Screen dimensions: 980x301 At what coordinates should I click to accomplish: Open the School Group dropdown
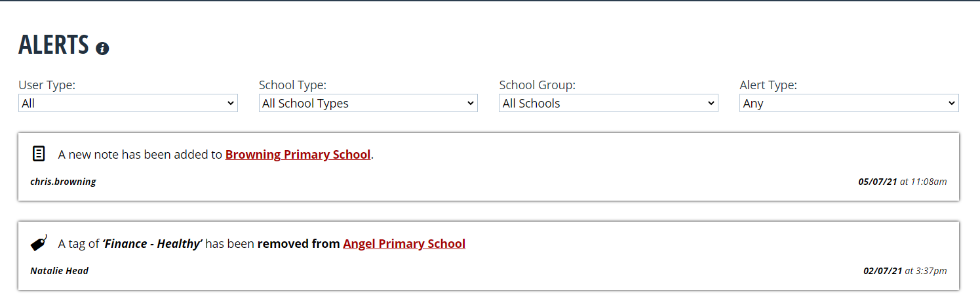click(608, 103)
